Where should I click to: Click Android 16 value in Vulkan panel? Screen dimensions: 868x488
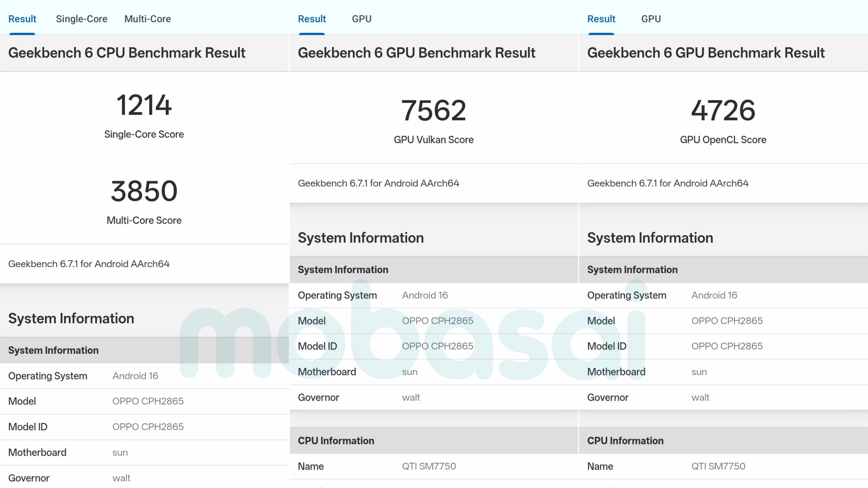tap(425, 295)
